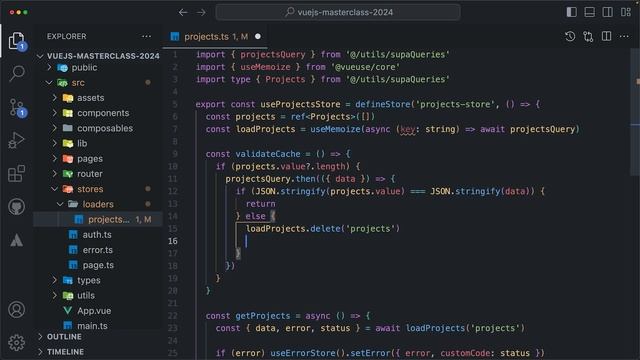Open the file timeline history icon
This screenshot has height=360, width=640.
tap(570, 36)
